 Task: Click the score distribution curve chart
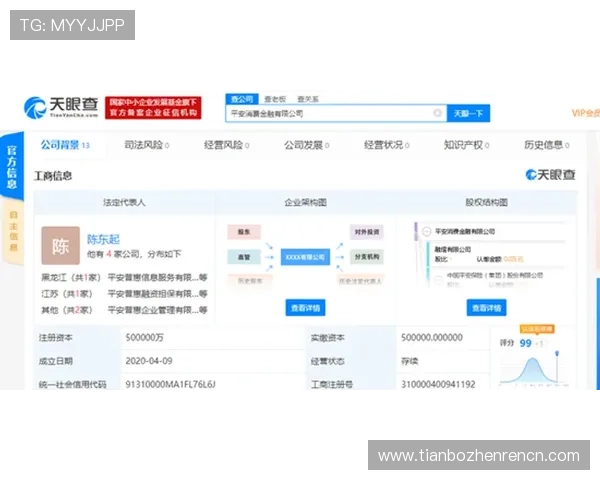pyautogui.click(x=534, y=369)
